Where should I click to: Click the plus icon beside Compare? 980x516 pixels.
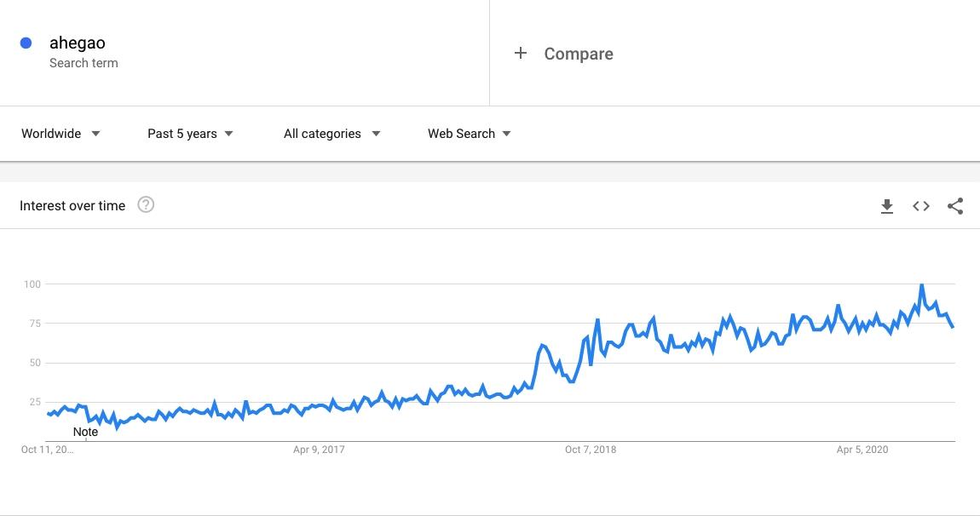[x=520, y=53]
